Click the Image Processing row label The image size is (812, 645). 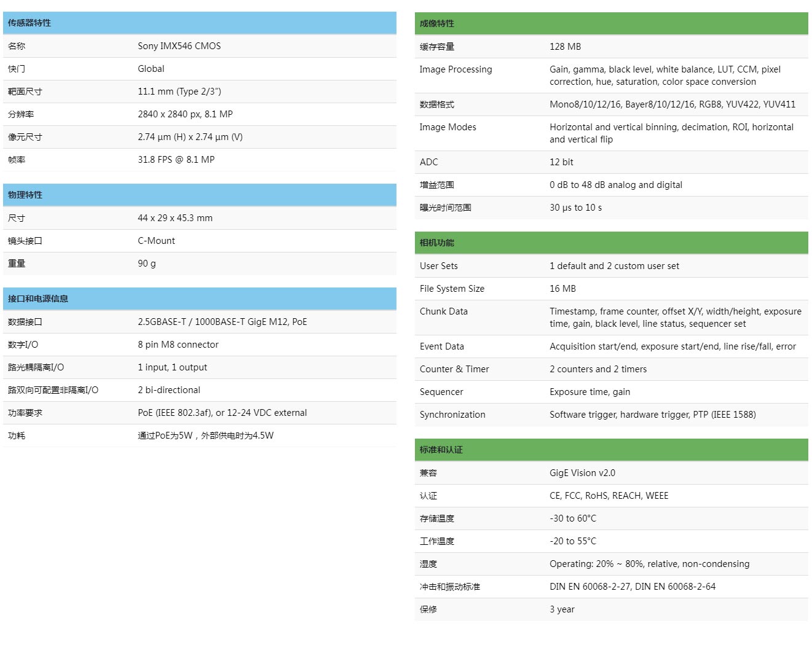point(455,69)
